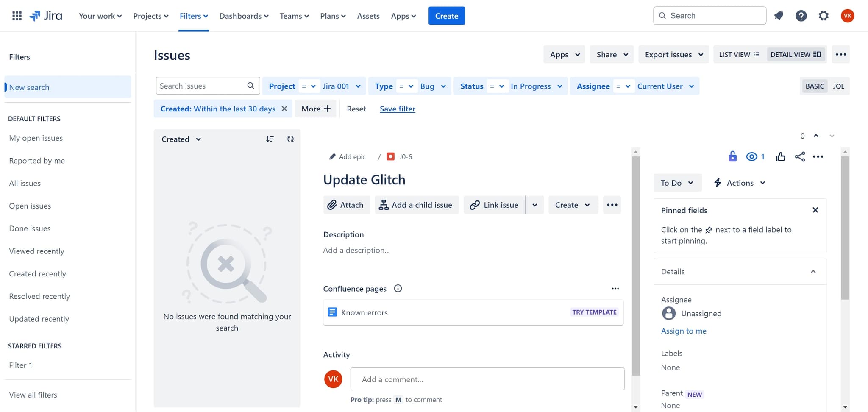Click the refresh results icon
The width and height of the screenshot is (868, 412).
click(290, 139)
